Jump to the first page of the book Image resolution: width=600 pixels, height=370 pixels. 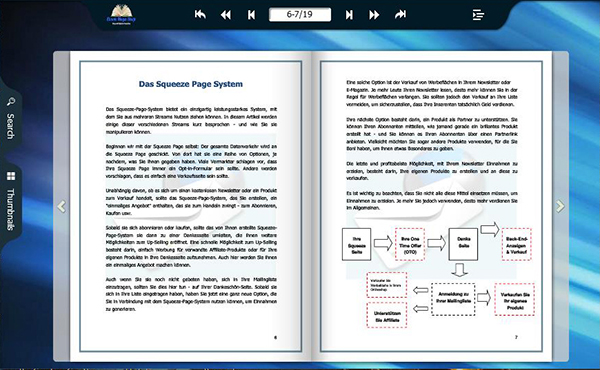[x=200, y=15]
